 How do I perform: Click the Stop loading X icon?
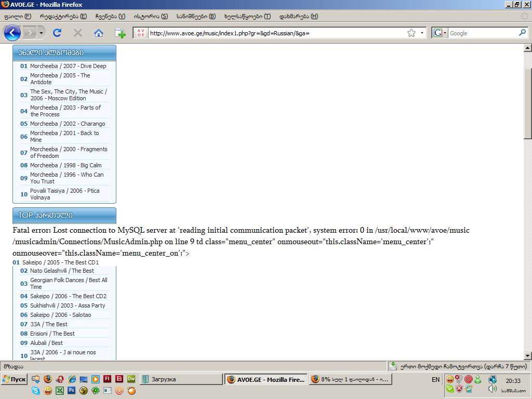[x=78, y=33]
